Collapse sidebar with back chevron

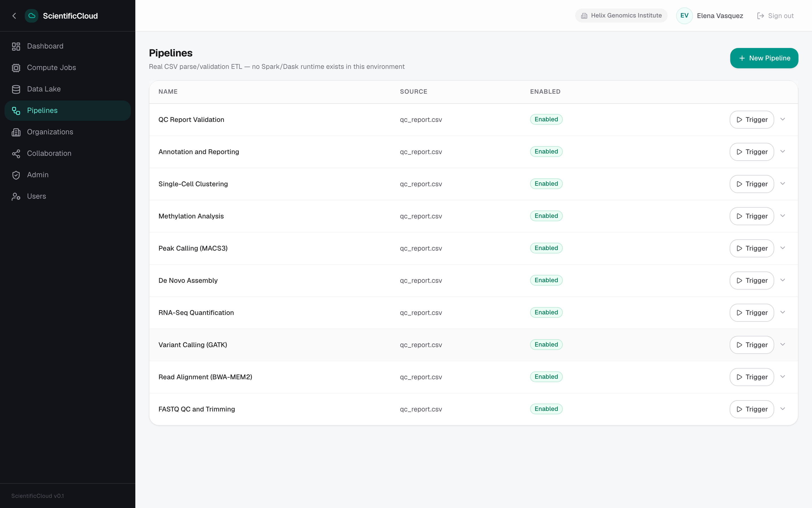(14, 16)
